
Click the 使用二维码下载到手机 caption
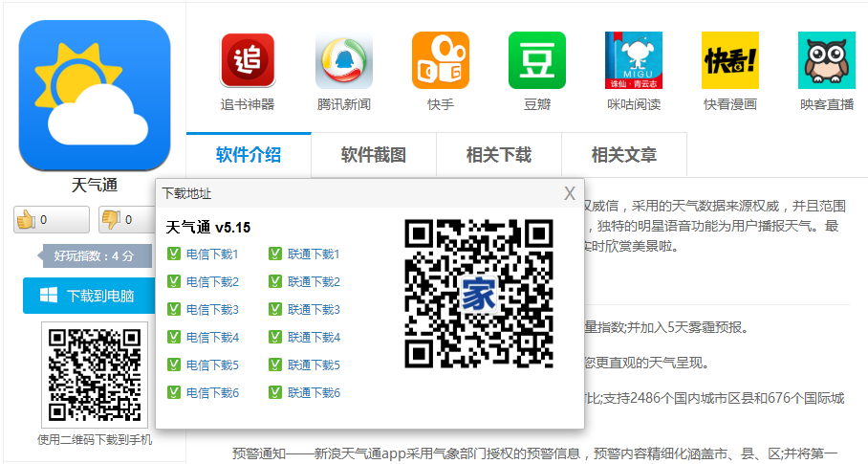click(x=95, y=440)
